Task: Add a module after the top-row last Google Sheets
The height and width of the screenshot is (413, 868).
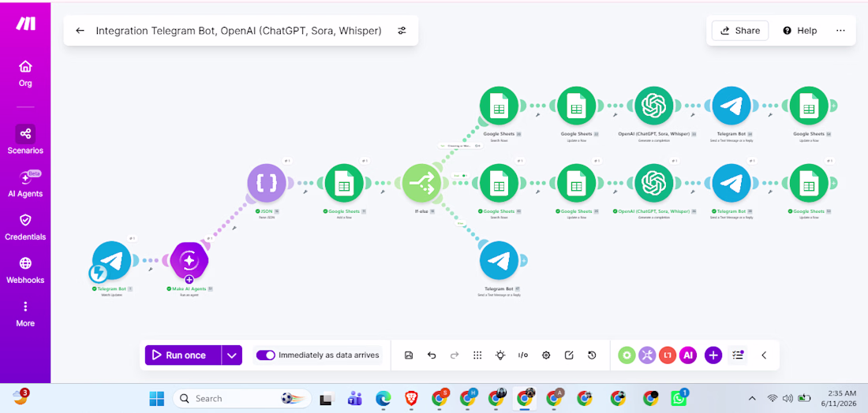Action: pyautogui.click(x=832, y=106)
